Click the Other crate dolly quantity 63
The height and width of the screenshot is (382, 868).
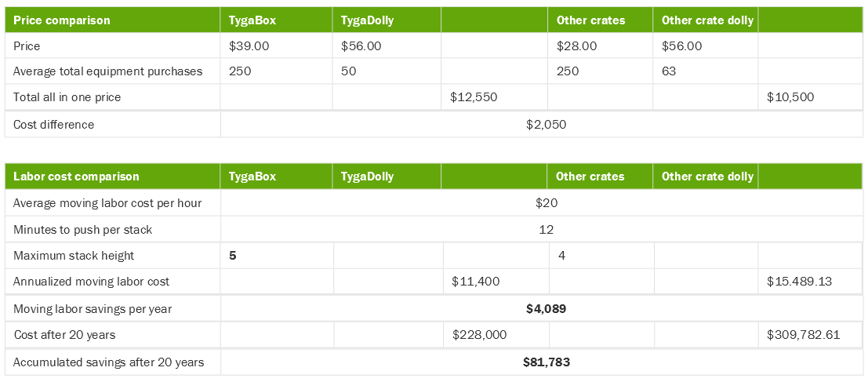[x=669, y=71]
